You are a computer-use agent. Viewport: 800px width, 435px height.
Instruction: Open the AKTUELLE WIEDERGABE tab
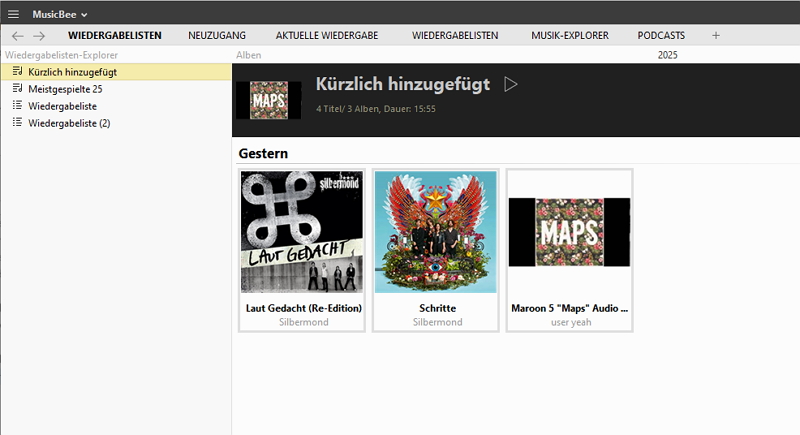click(x=327, y=36)
